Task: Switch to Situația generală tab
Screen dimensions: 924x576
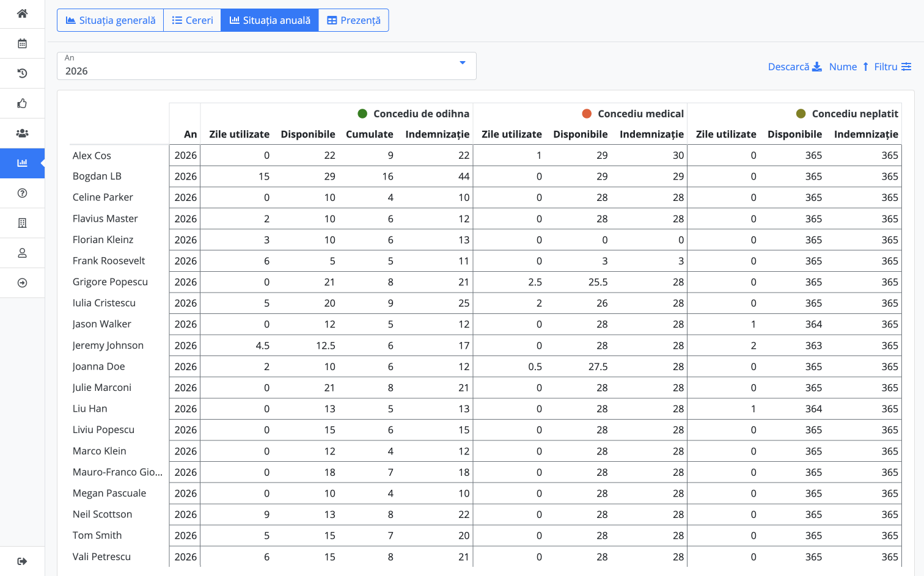Action: pyautogui.click(x=111, y=20)
